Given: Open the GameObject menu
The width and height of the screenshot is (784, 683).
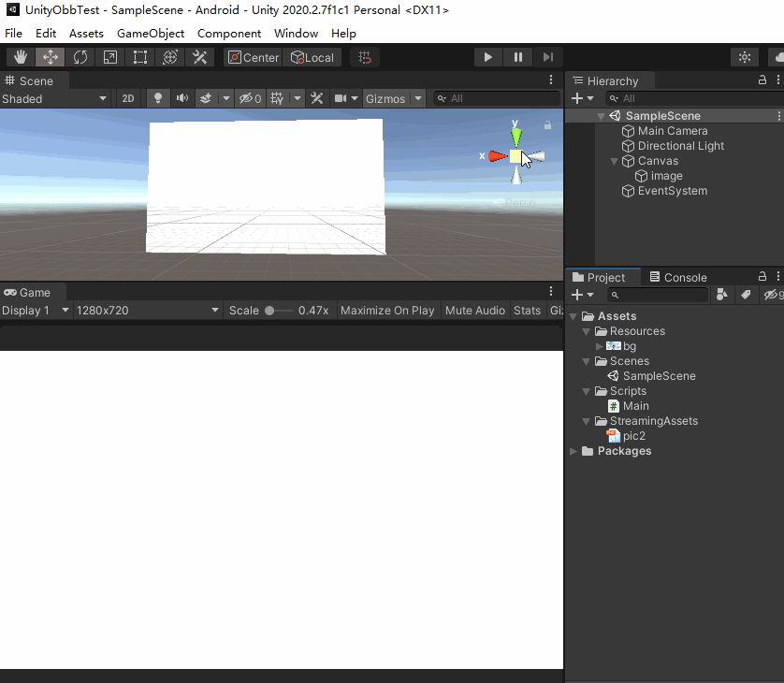Looking at the screenshot, I should point(151,33).
